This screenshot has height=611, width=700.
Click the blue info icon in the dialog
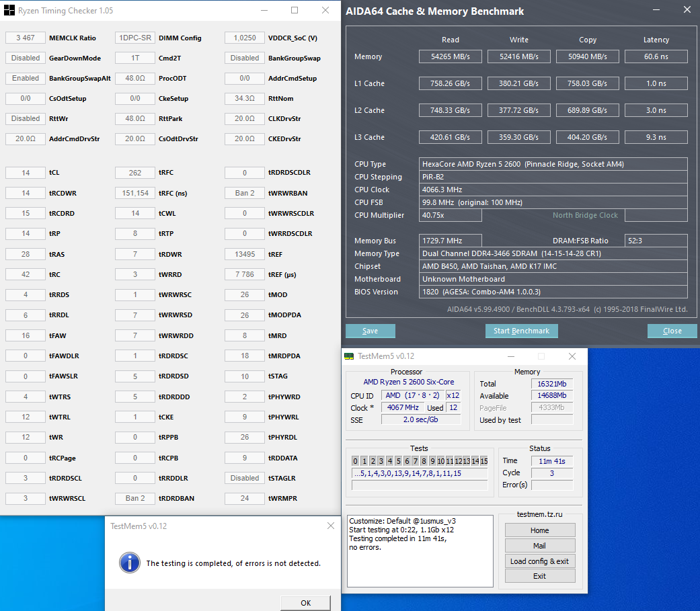tap(130, 563)
